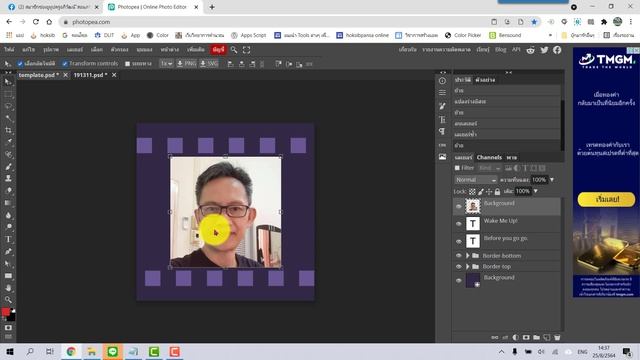
Task: Click the lock all padlock icon
Action: click(x=497, y=191)
